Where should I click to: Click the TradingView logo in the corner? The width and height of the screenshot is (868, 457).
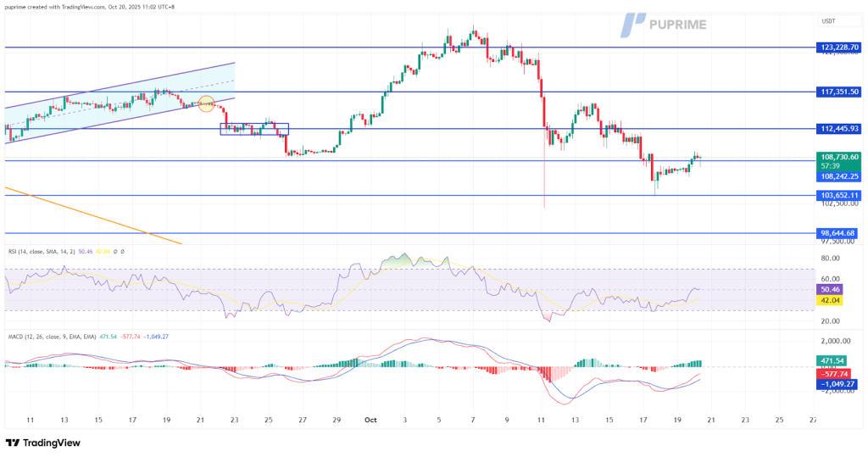pos(42,443)
